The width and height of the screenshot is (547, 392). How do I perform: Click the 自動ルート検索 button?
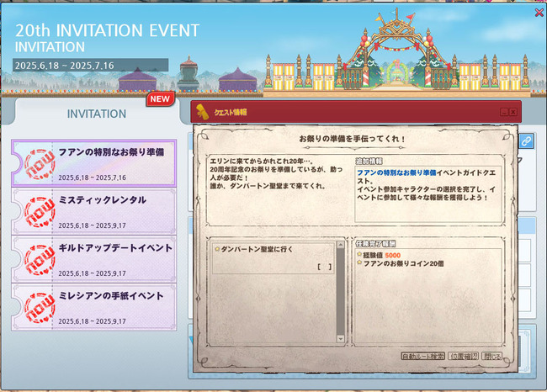pyautogui.click(x=422, y=356)
